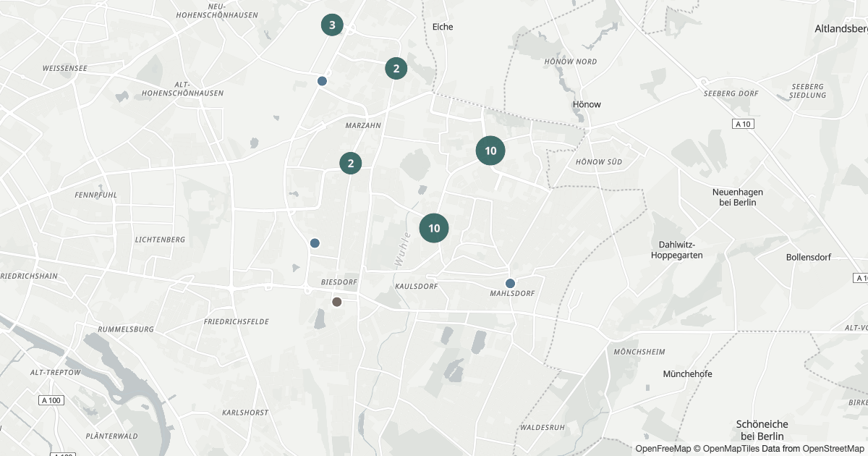
Task: Expand the 10-point cluster near Hönow Süd
Action: [490, 151]
